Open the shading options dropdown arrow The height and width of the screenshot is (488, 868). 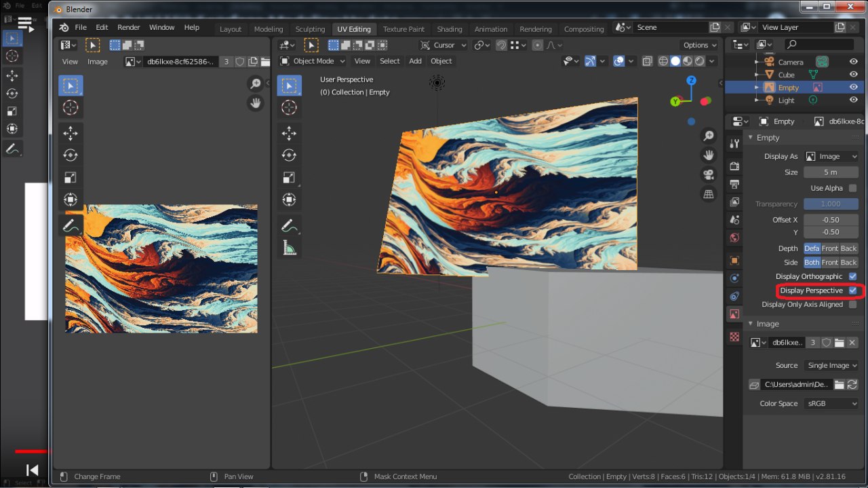(x=712, y=61)
